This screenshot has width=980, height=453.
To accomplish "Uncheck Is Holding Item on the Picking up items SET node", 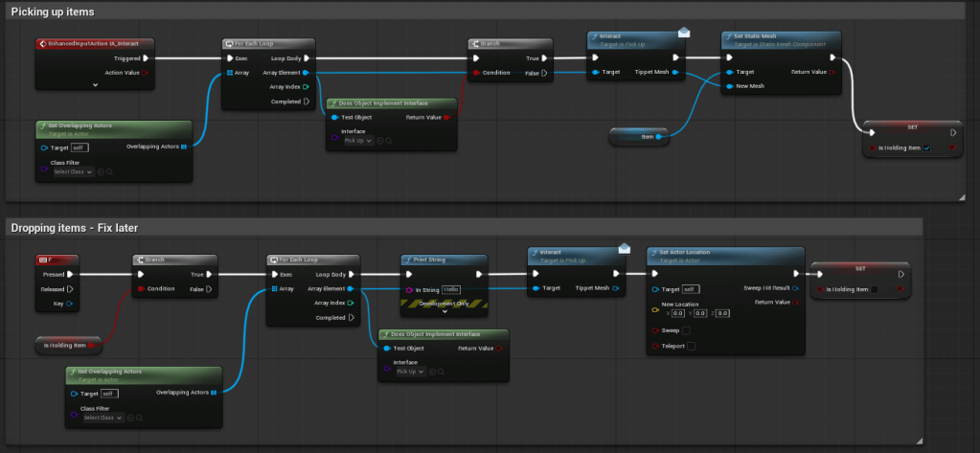I will point(927,147).
